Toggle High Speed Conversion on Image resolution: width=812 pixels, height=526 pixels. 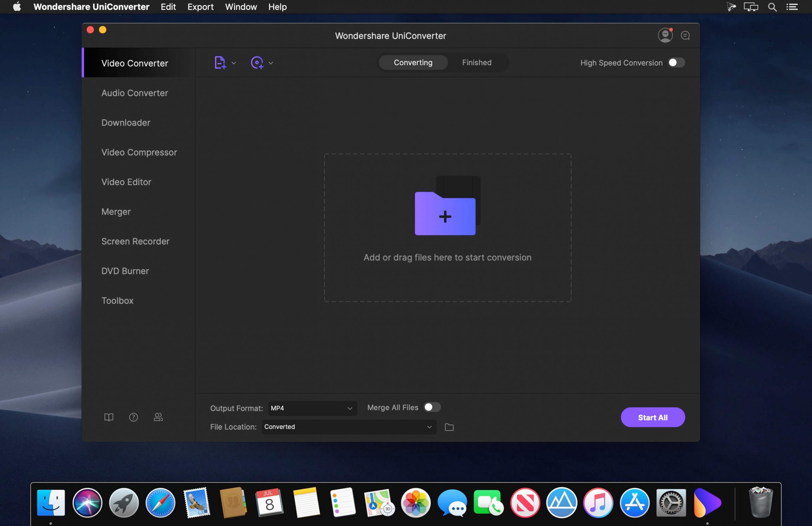point(675,62)
